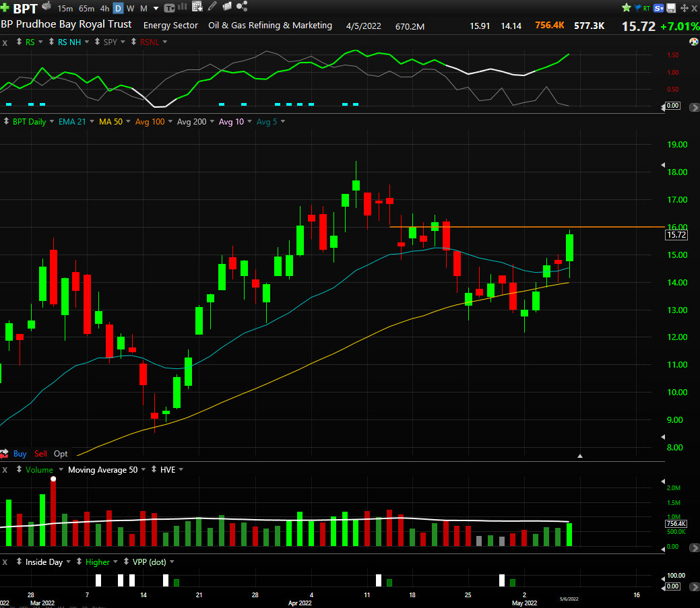Viewport: 700px width, 608px height.
Task: Open the table with plus icon
Action: [197, 6]
